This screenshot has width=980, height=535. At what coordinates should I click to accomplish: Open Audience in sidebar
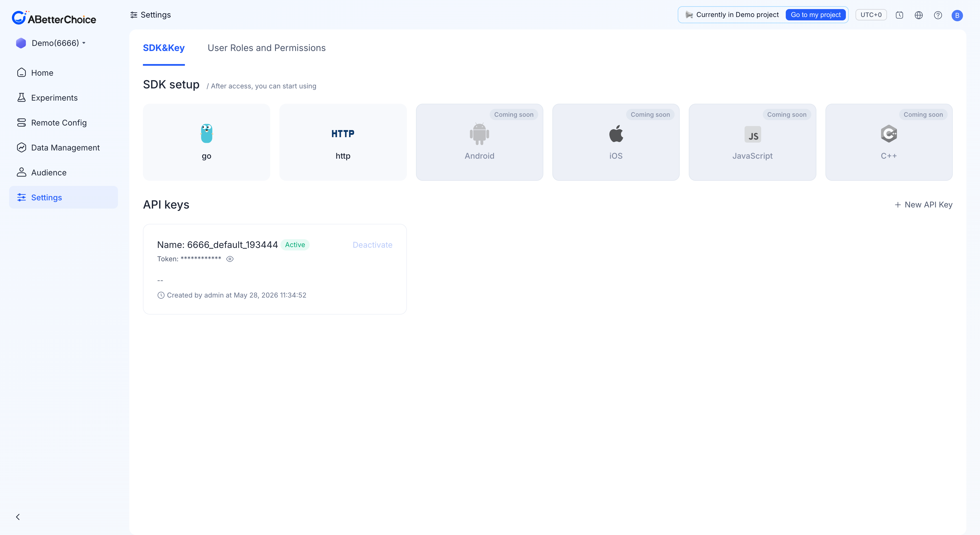(64, 173)
